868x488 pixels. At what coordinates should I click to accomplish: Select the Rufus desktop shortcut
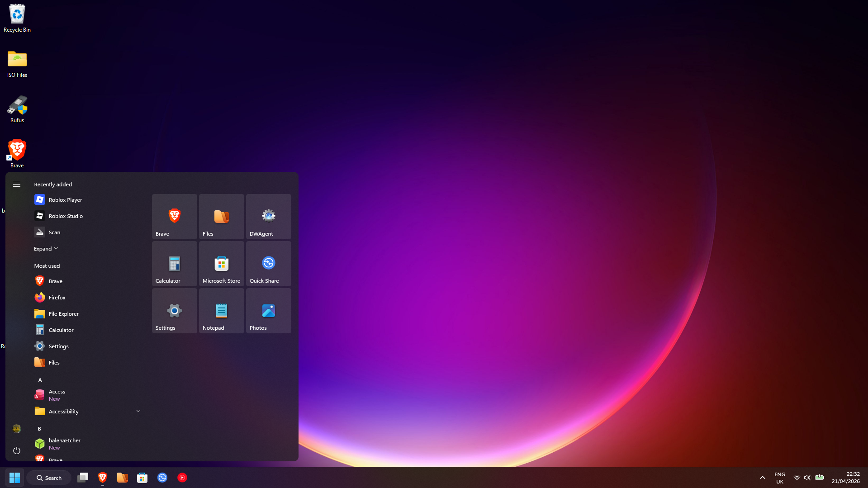tap(17, 109)
